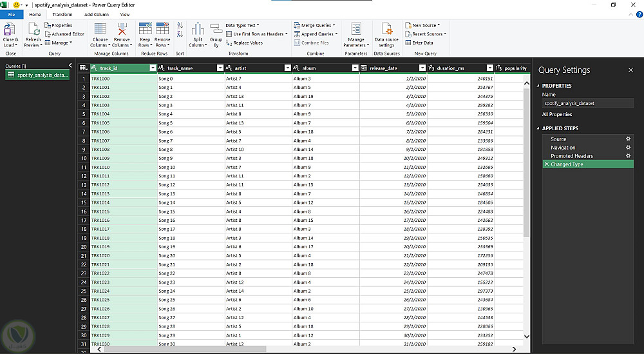Click duration_ms column type icon
Viewport: 644px width, 354px height.
[431, 68]
